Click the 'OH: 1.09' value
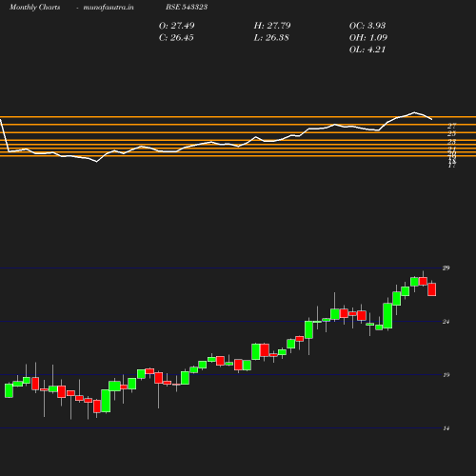Screen dimensions: 476x476 [368, 37]
